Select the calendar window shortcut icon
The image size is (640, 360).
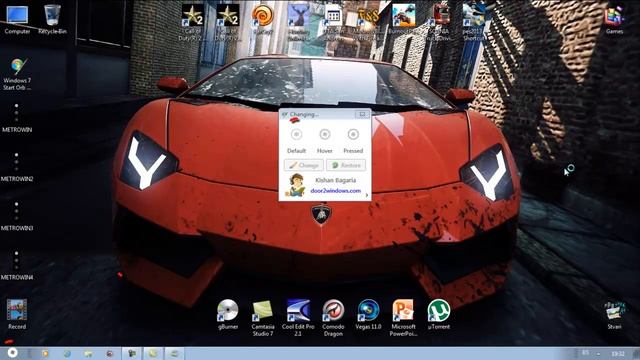coord(333,22)
